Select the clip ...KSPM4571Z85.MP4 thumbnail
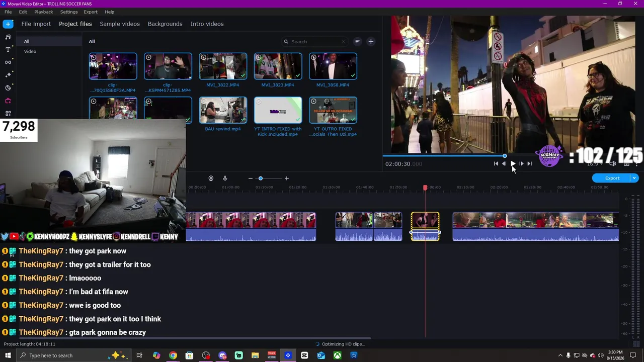The height and width of the screenshot is (362, 644). point(168,66)
